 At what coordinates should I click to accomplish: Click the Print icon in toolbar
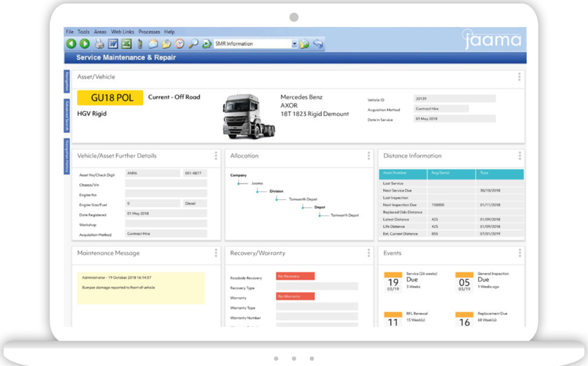99,44
